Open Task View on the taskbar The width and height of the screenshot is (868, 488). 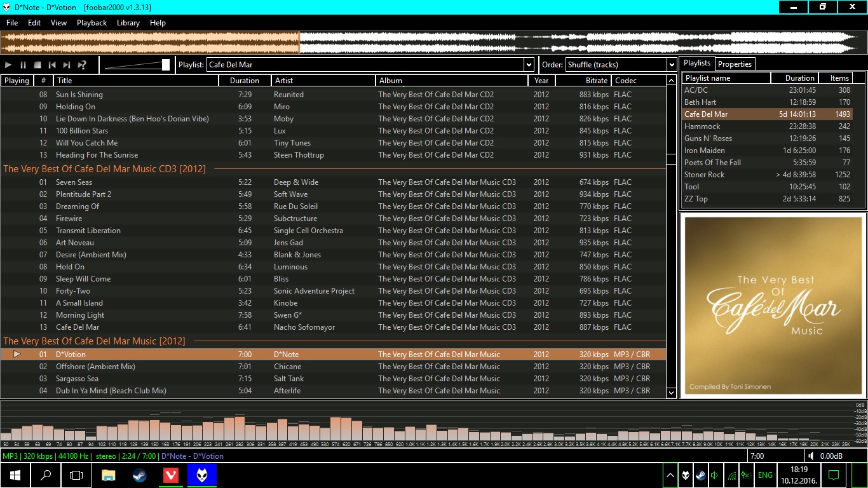tap(76, 475)
